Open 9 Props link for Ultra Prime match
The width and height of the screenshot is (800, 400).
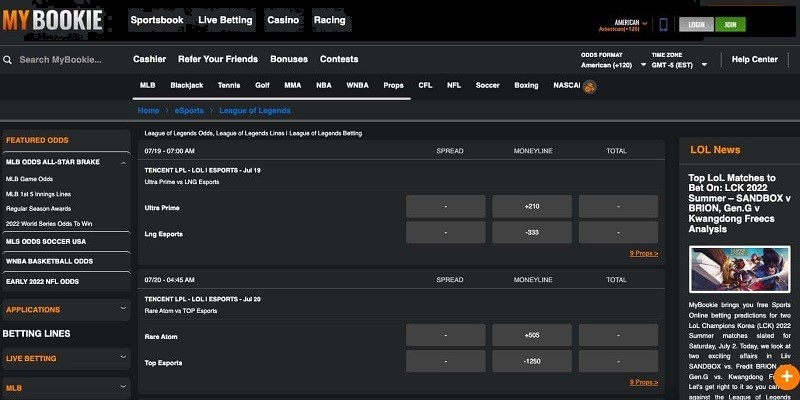click(x=644, y=254)
